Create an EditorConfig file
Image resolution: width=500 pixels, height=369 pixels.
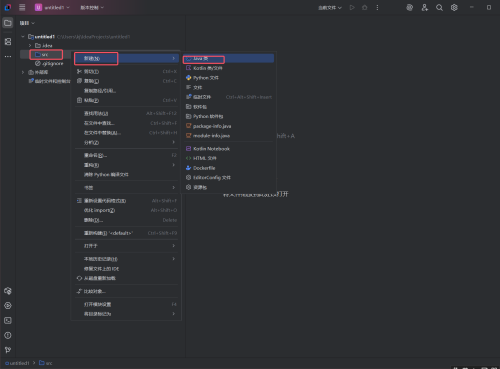click(228, 178)
